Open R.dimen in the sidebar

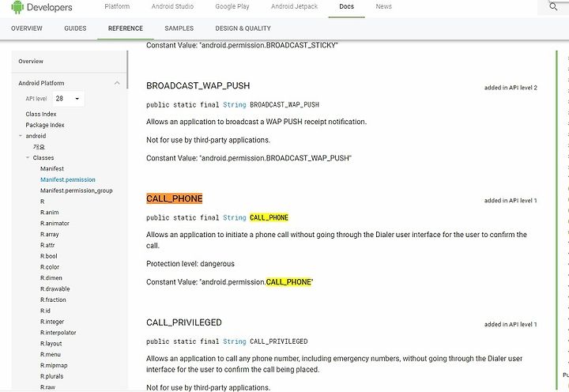51,277
